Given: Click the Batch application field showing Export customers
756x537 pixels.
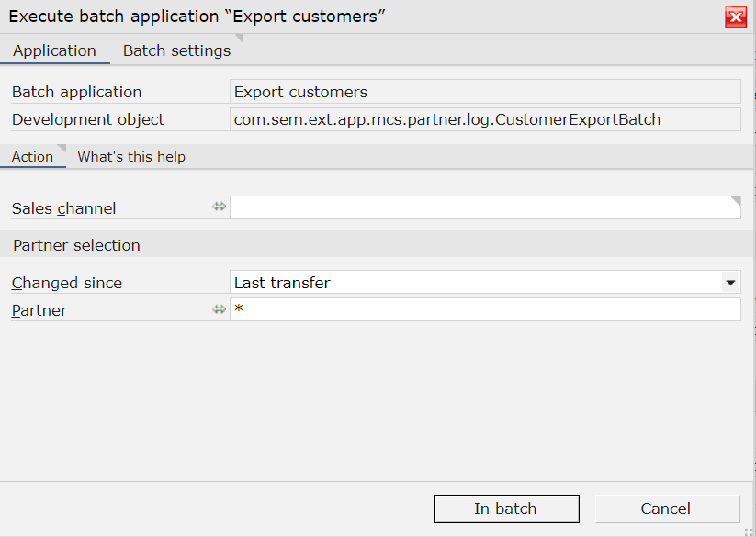Looking at the screenshot, I should (x=485, y=92).
